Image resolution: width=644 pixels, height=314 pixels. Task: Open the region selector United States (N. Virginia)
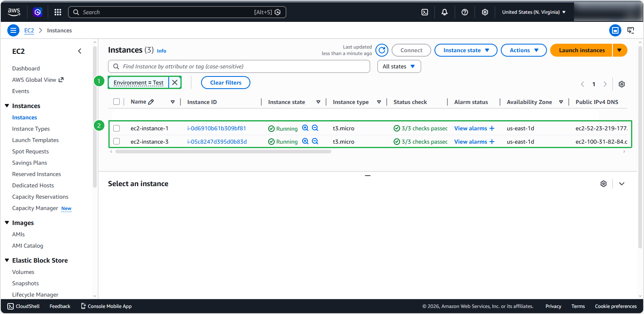(x=534, y=12)
